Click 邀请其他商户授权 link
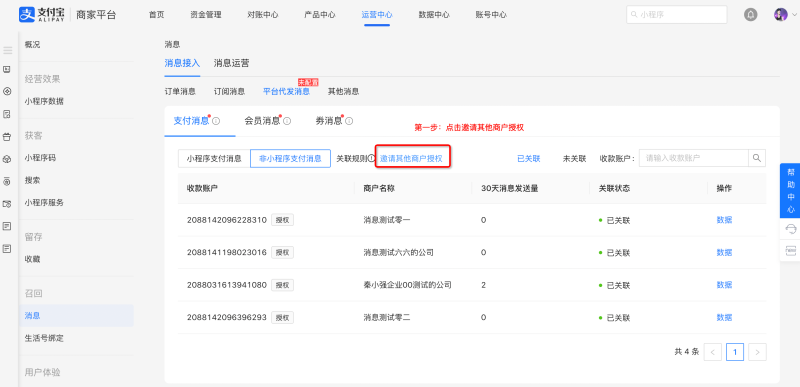The height and width of the screenshot is (387, 800). [x=411, y=159]
